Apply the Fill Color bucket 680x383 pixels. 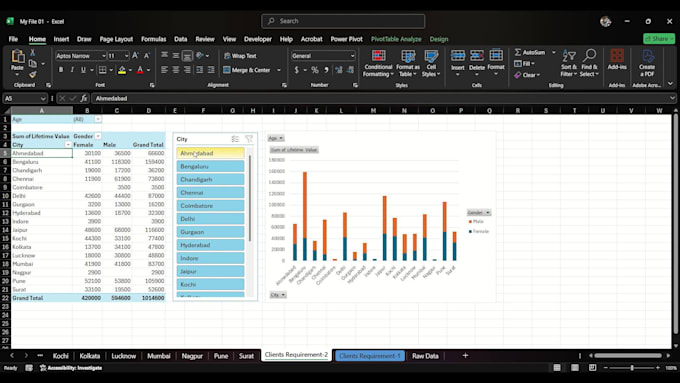coord(122,70)
